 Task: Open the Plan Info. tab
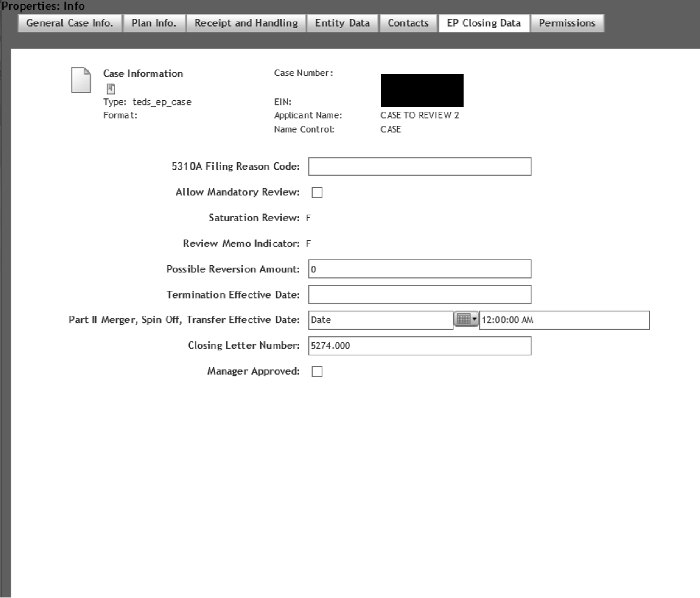pos(154,23)
